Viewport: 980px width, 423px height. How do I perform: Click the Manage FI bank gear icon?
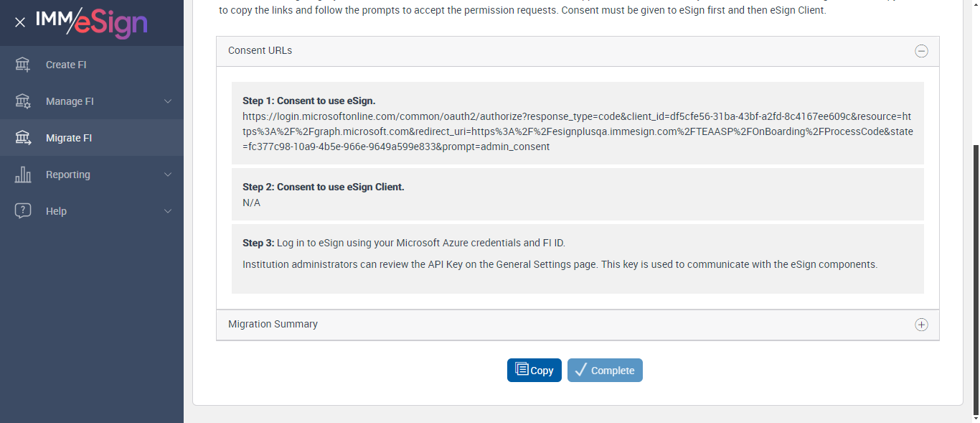coord(23,101)
